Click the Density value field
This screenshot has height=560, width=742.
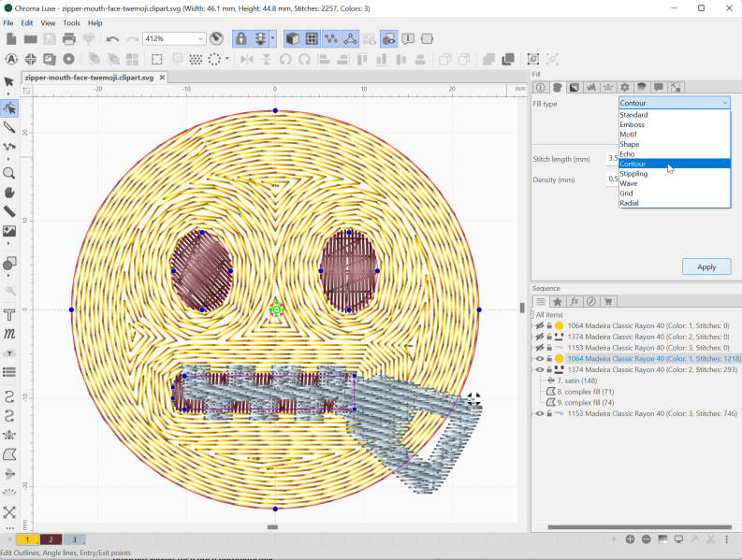coord(612,179)
